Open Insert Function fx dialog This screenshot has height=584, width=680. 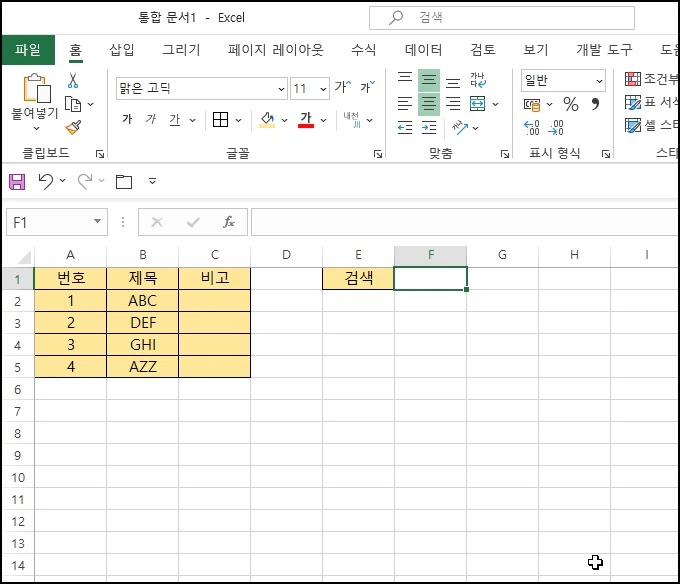(229, 222)
